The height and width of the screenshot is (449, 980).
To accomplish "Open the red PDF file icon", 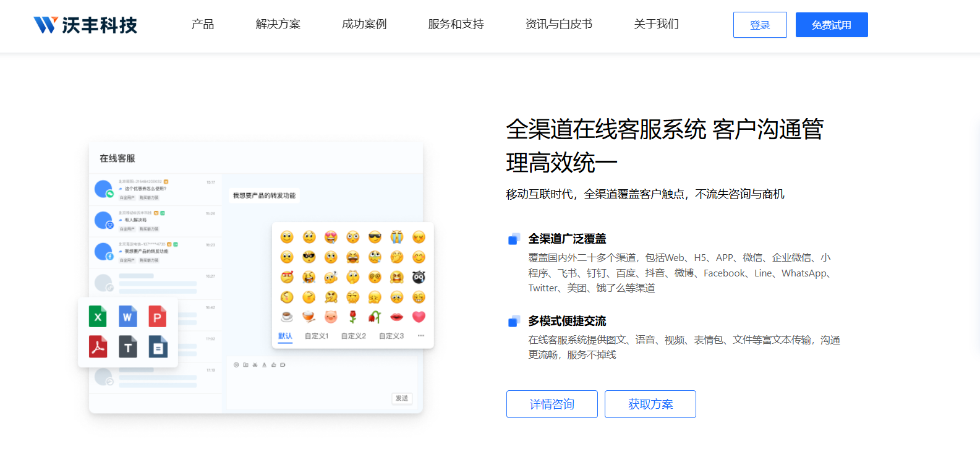I will pyautogui.click(x=98, y=347).
